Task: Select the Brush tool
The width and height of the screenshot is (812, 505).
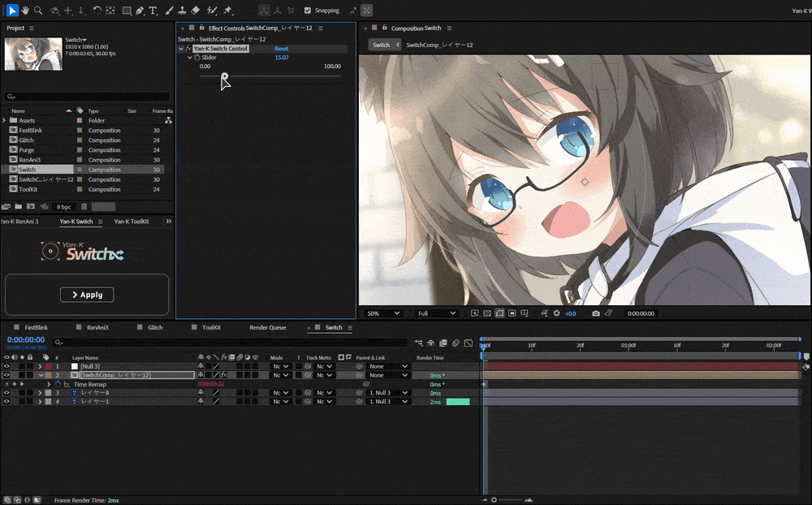Action: click(170, 10)
